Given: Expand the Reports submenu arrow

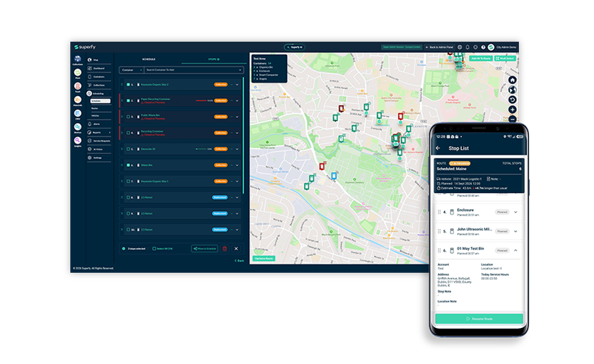Looking at the screenshot, I should (x=110, y=133).
